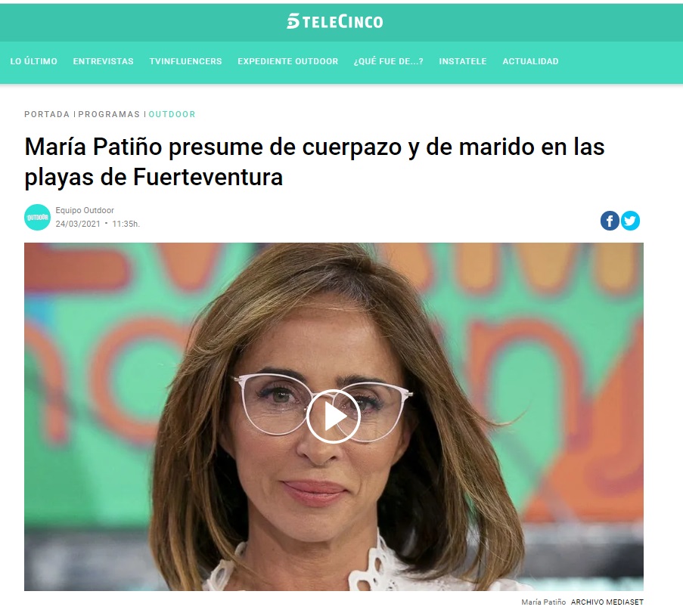Click the Equipo Outdoor author name
Image resolution: width=683 pixels, height=616 pixels.
click(85, 210)
